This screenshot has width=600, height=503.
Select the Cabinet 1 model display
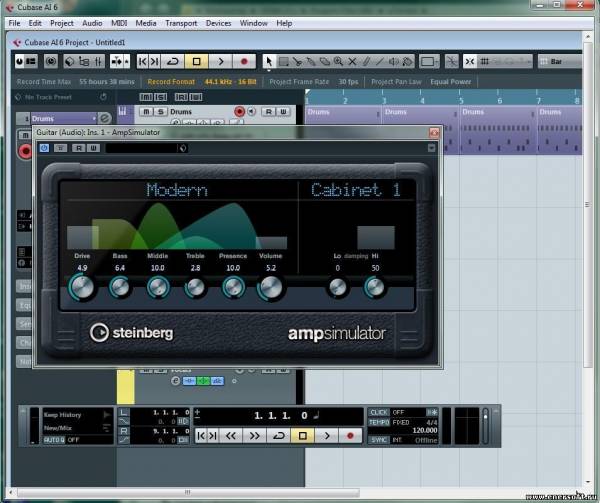pos(355,190)
